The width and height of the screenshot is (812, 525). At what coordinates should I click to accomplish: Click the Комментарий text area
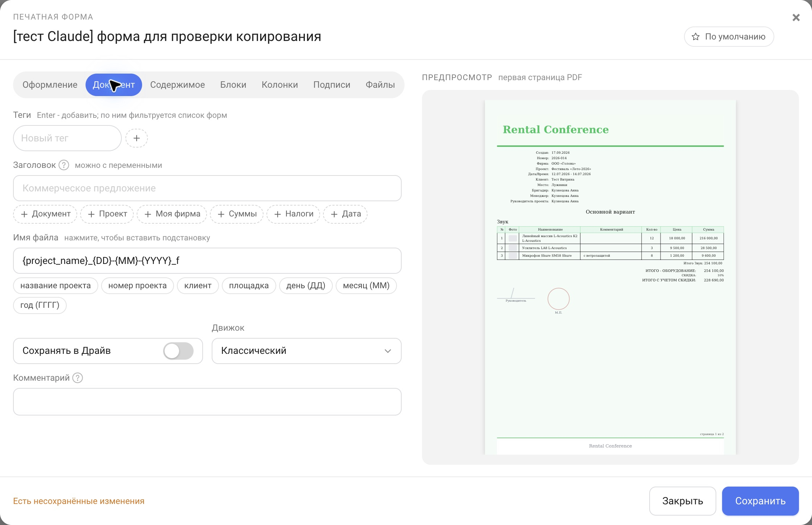tap(207, 402)
